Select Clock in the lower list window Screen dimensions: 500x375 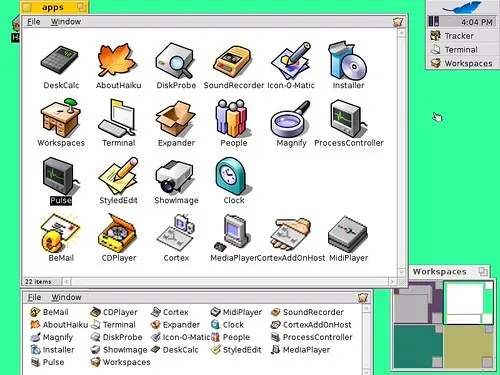pyautogui.click(x=227, y=325)
